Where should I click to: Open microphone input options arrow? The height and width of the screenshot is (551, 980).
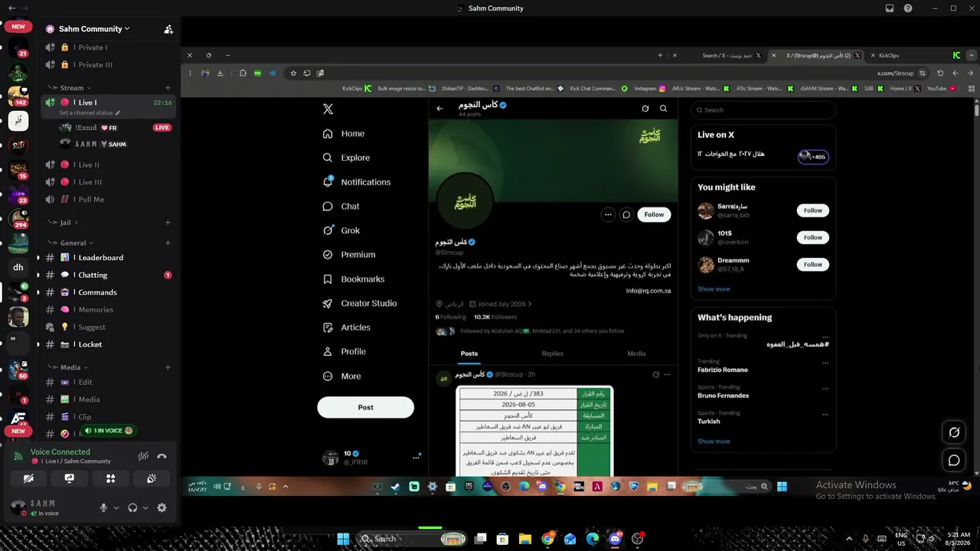116,507
